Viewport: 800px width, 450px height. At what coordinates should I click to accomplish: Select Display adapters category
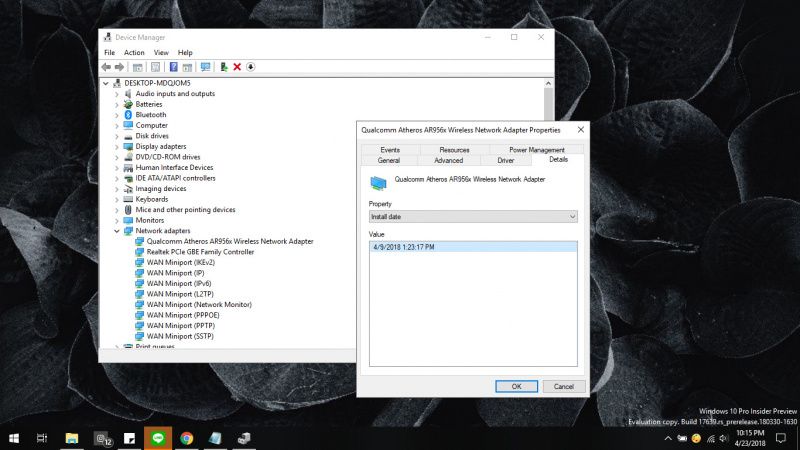click(161, 146)
